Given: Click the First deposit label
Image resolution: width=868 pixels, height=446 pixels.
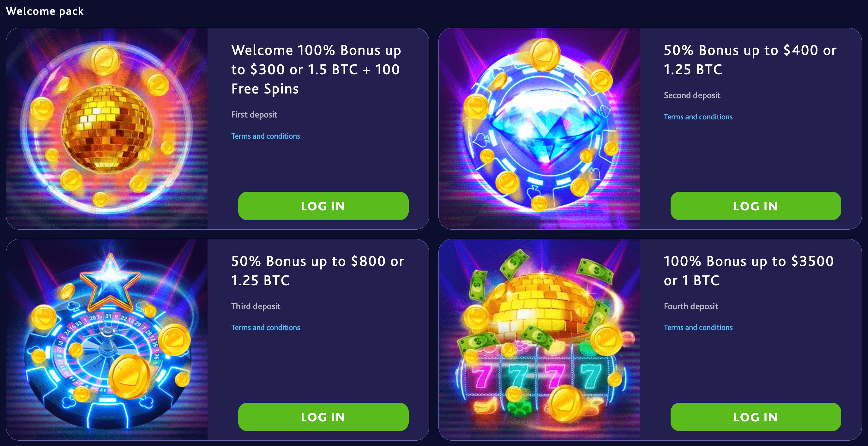Looking at the screenshot, I should tap(254, 115).
